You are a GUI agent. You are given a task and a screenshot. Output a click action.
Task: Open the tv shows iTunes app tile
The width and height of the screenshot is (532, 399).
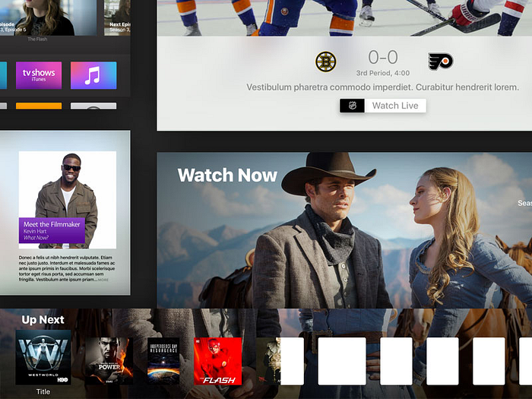[39, 75]
